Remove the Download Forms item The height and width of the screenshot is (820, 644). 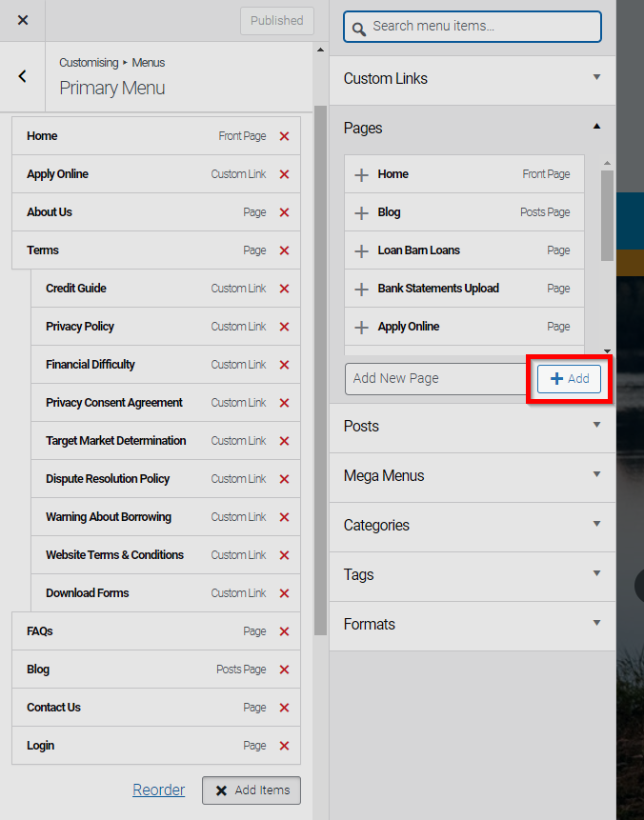pos(284,593)
